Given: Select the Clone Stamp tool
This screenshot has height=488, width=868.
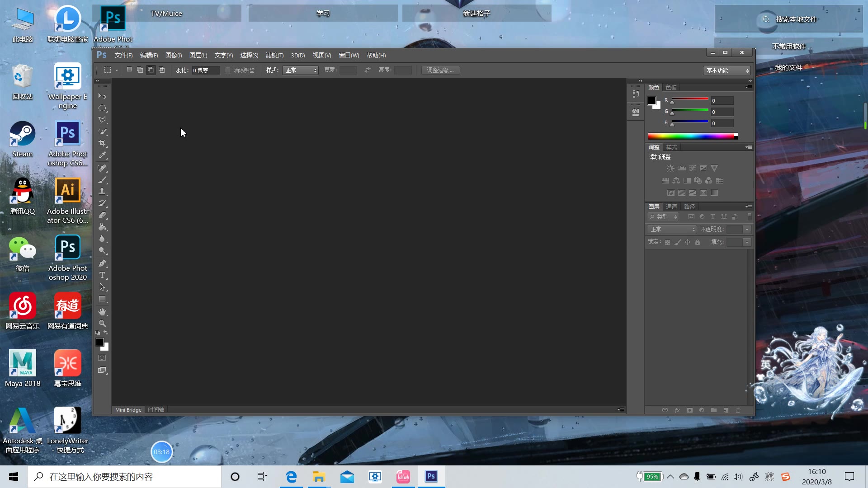Looking at the screenshot, I should (x=102, y=192).
